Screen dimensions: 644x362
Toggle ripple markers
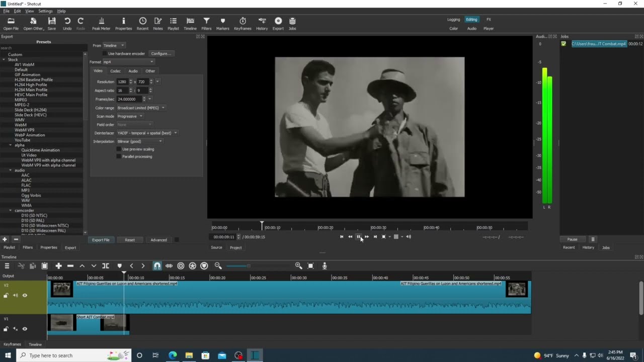pyautogui.click(x=204, y=265)
